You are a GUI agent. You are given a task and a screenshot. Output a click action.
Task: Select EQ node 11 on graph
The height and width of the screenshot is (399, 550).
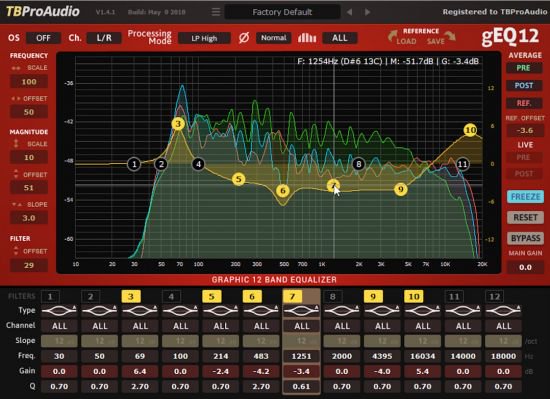(462, 164)
